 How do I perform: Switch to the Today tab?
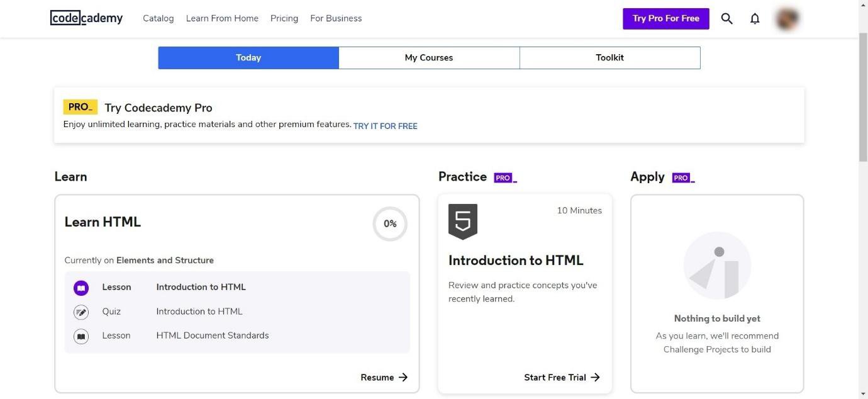248,57
